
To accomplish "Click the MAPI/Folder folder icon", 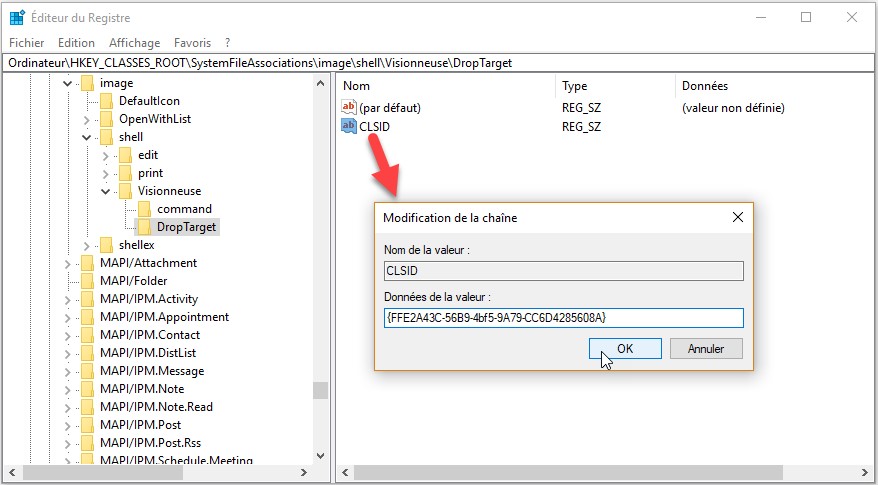I will (x=87, y=281).
